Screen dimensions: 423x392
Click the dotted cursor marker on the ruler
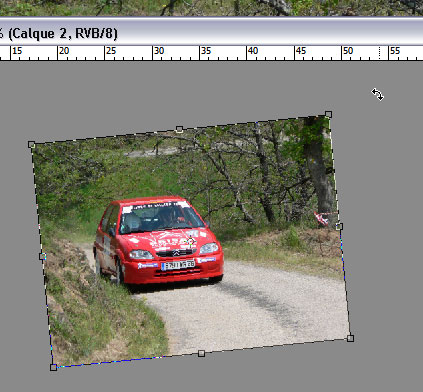pos(380,53)
